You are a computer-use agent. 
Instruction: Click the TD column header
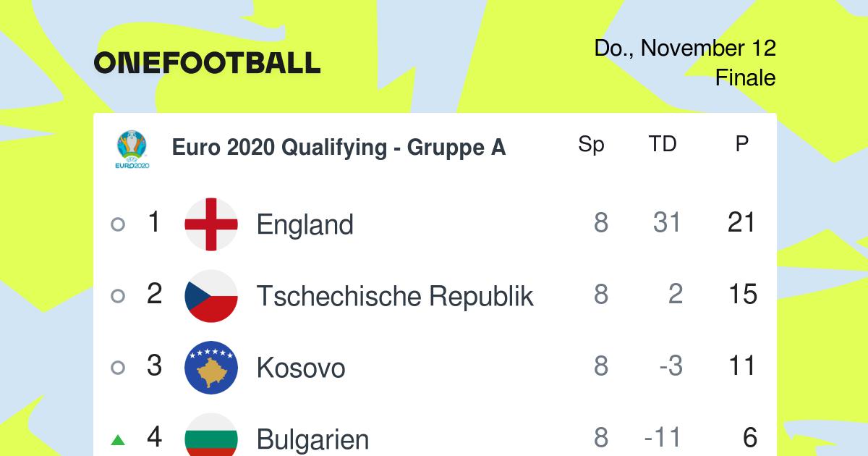[663, 145]
